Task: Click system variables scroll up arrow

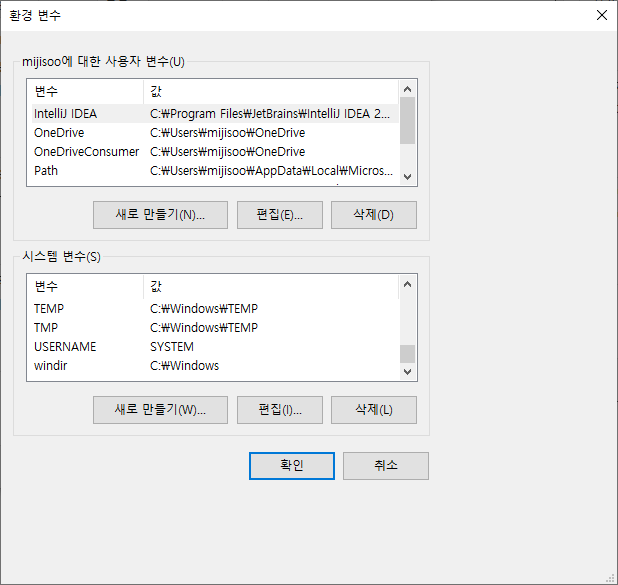Action: (x=408, y=284)
